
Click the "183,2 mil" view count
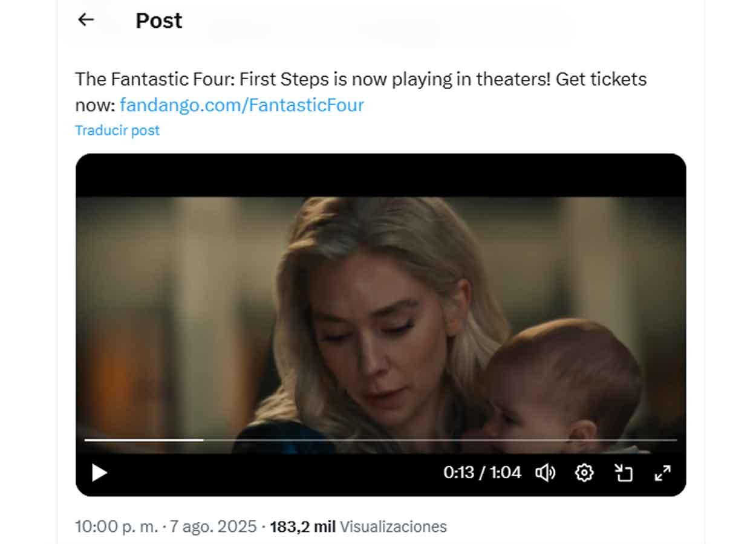point(302,526)
